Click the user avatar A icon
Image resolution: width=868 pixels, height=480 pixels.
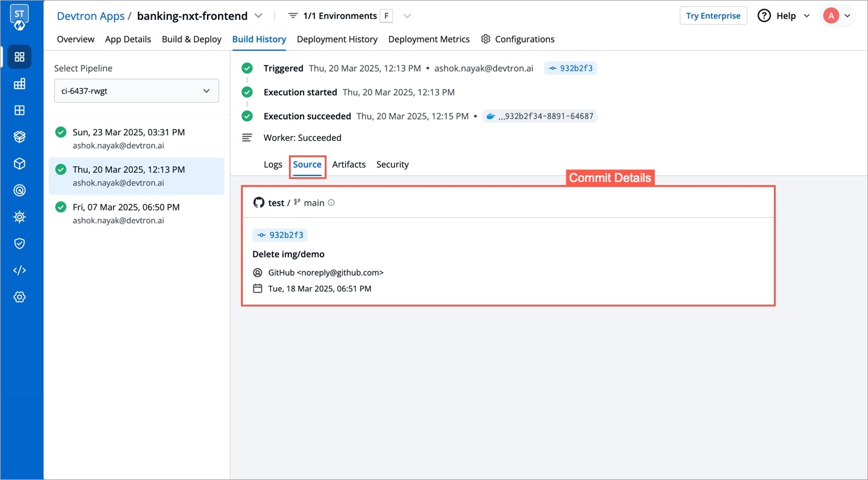pyautogui.click(x=831, y=16)
